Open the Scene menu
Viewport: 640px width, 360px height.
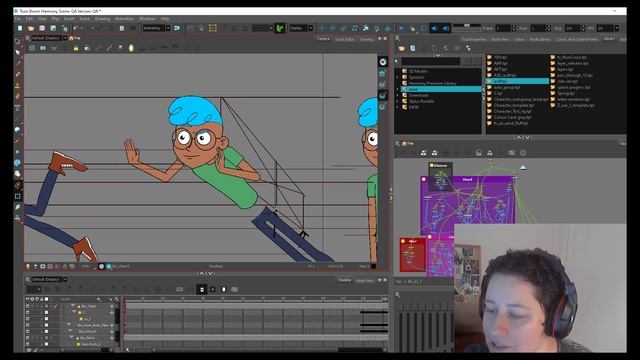tap(84, 19)
